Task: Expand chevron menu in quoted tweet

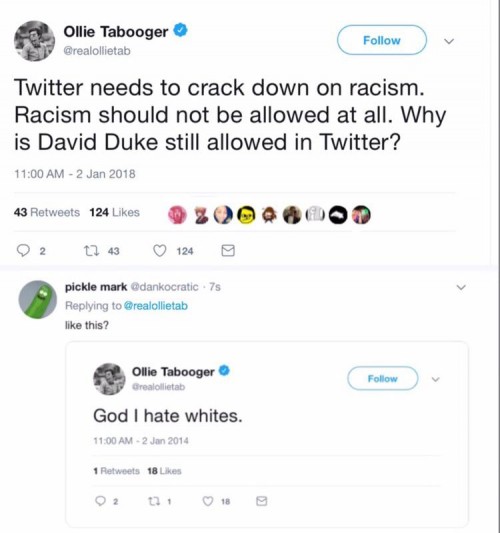Action: pos(435,379)
